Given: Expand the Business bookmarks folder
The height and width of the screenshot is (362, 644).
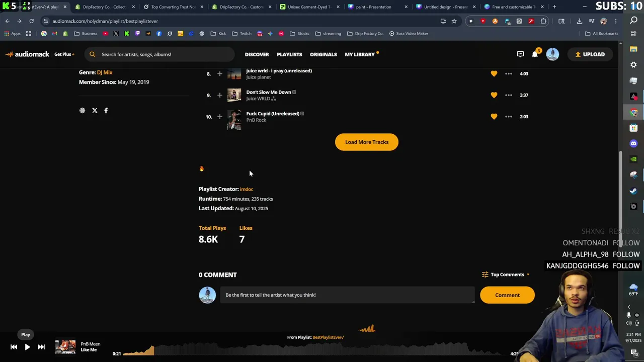Looking at the screenshot, I should pyautogui.click(x=85, y=34).
